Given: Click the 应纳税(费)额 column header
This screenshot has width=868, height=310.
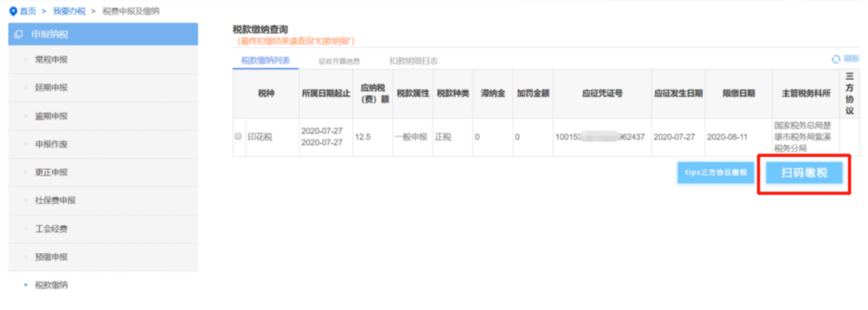Looking at the screenshot, I should click(x=373, y=93).
